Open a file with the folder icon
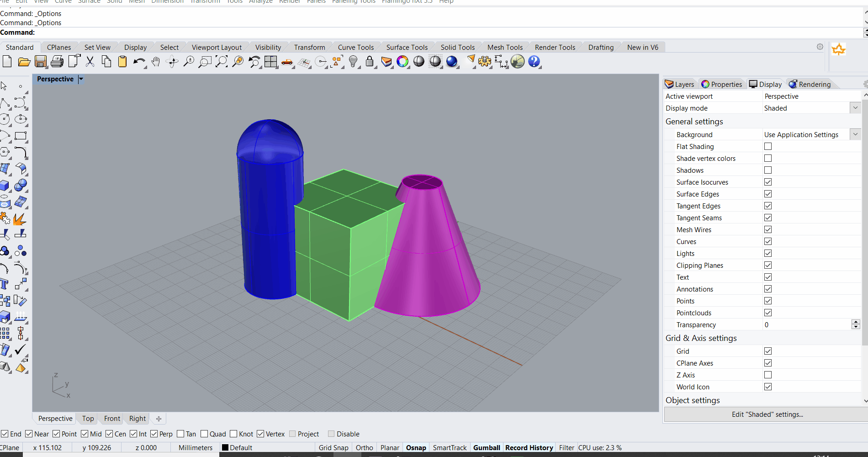This screenshot has height=457, width=868. coord(24,62)
